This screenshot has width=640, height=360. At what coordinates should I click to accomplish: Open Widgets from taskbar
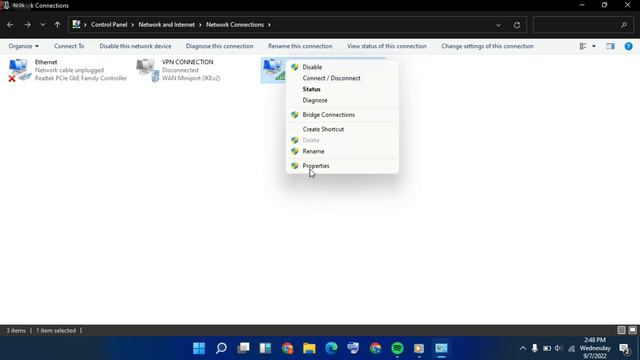pyautogui.click(x=265, y=348)
